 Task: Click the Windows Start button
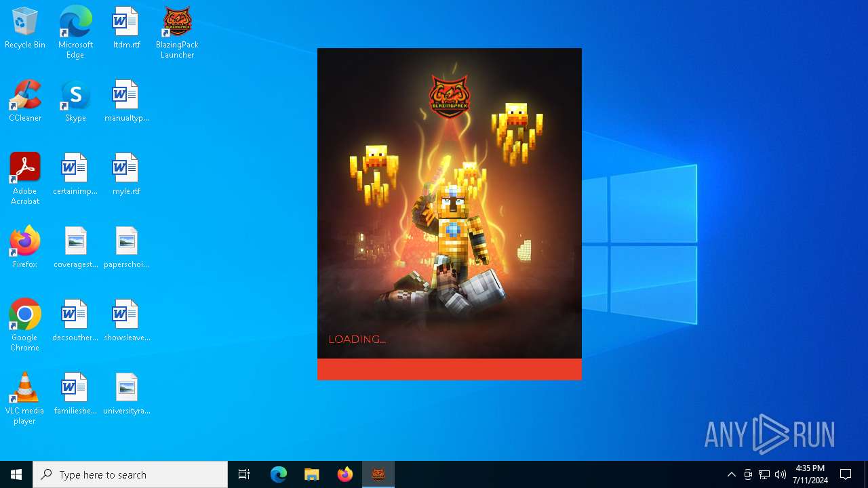coord(16,474)
